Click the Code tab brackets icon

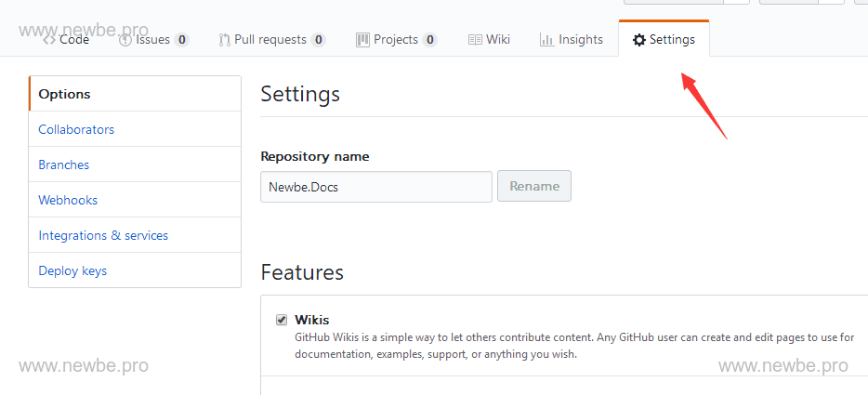(49, 40)
